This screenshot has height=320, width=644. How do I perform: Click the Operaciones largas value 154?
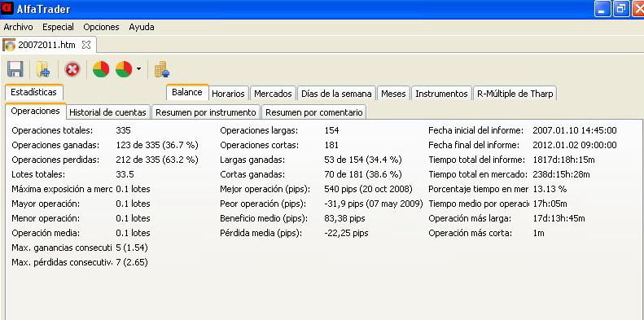click(x=331, y=130)
